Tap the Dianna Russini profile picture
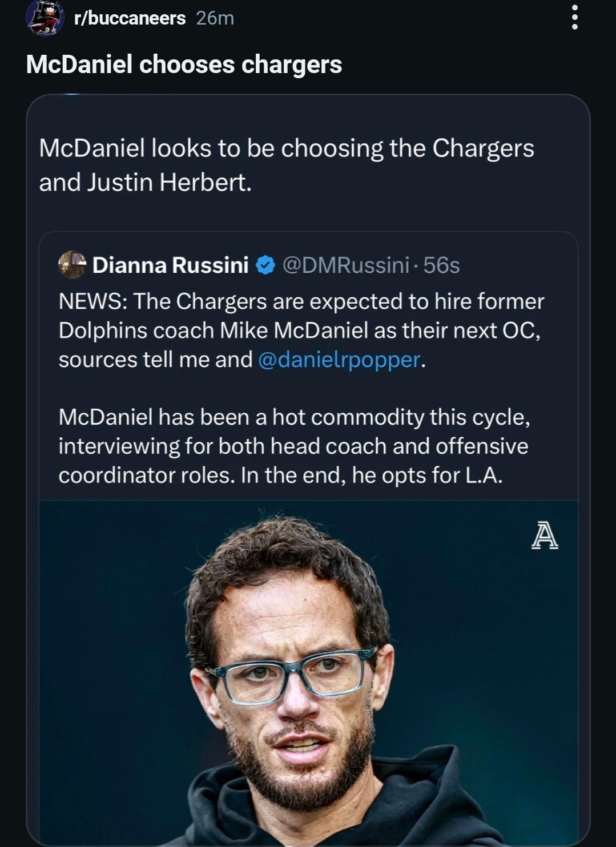 72,265
